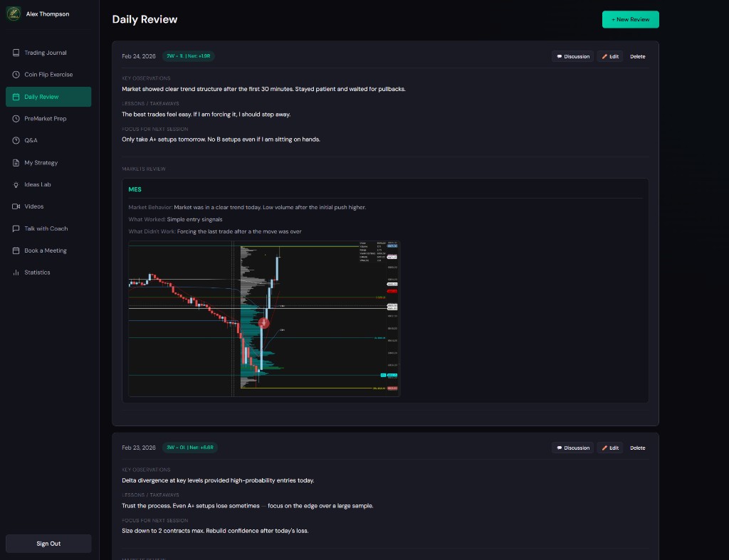Open Discussion on the Feb 23 review
Screen dimensions: 729x560
(572, 448)
